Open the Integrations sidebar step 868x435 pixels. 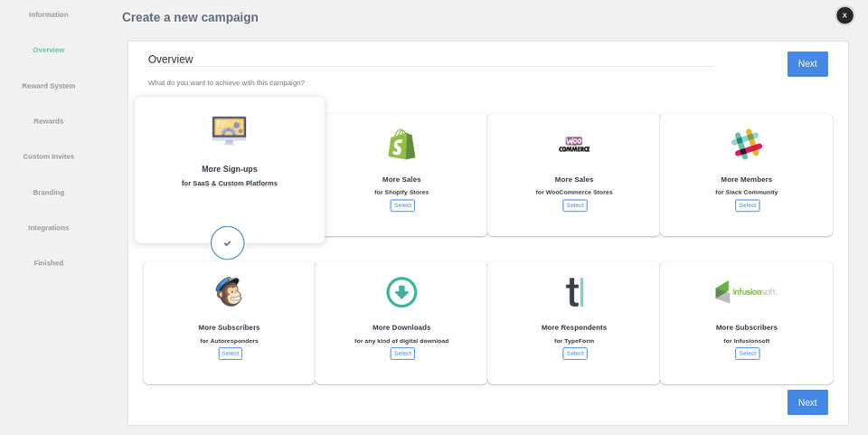(x=49, y=228)
